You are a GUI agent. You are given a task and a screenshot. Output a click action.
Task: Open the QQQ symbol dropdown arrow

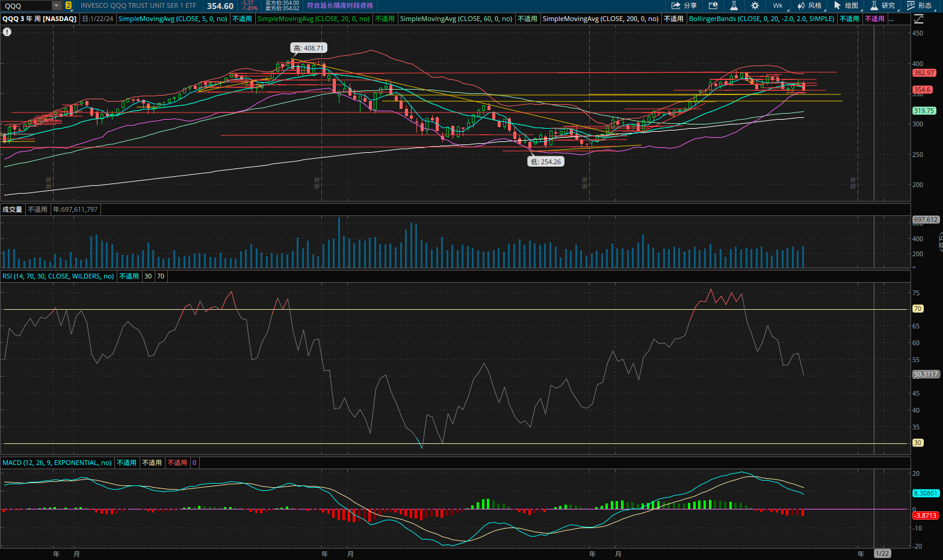tap(57, 5)
